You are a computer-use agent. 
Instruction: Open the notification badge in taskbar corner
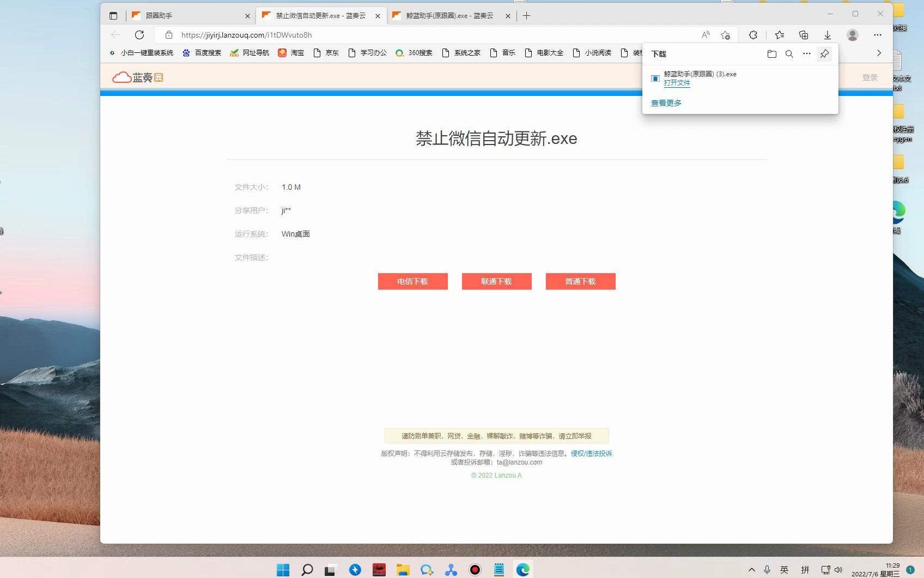(910, 570)
